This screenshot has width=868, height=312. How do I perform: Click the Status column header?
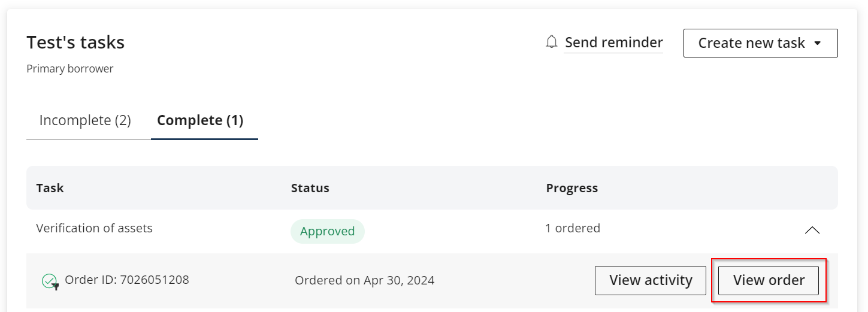310,188
